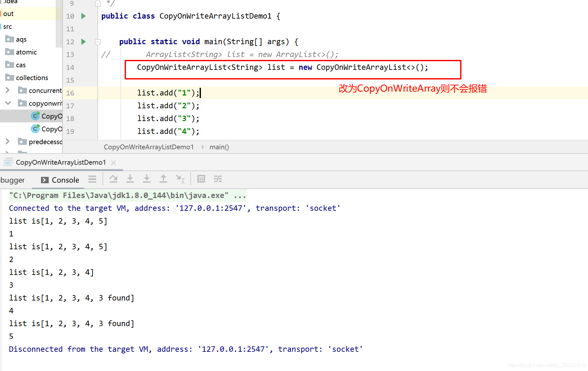Screen dimensions: 588x371
Task: Click the Evaluate Expression calculator icon
Action: tap(201, 179)
